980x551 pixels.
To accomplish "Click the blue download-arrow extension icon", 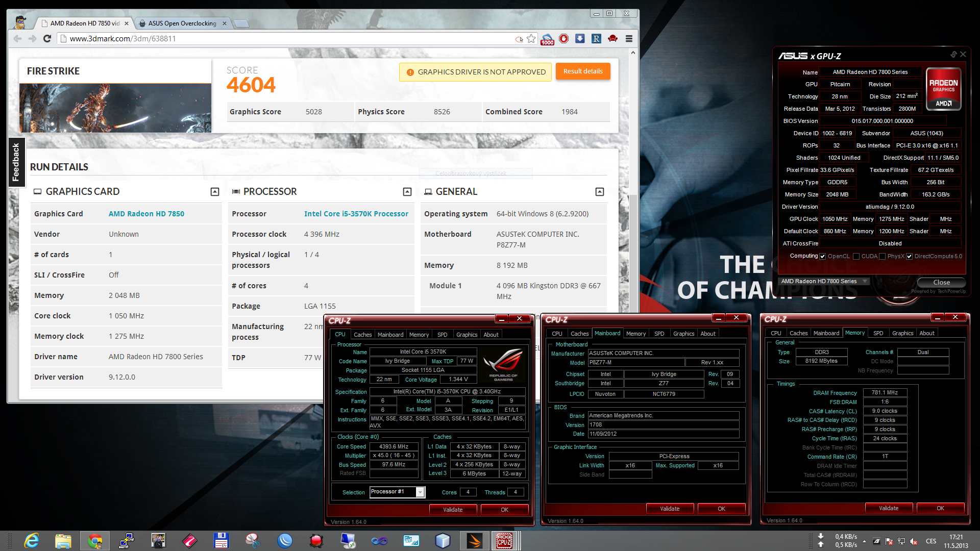I will (x=580, y=39).
